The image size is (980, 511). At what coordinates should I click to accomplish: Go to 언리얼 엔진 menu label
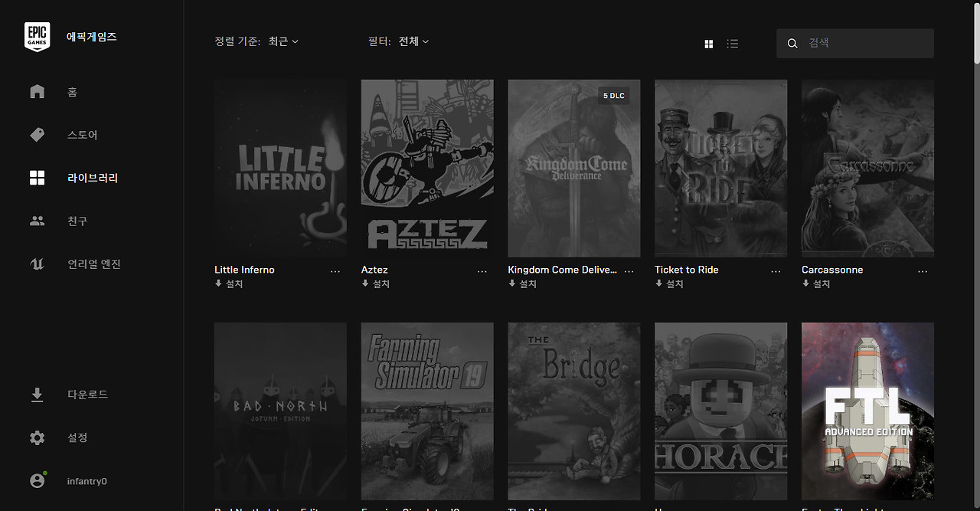[94, 264]
